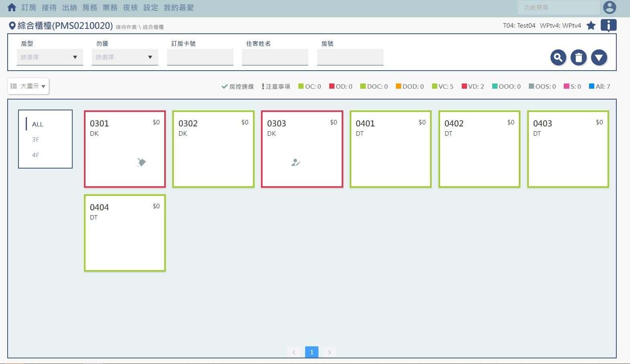
Task: Open the info icon near the star
Action: (x=608, y=25)
